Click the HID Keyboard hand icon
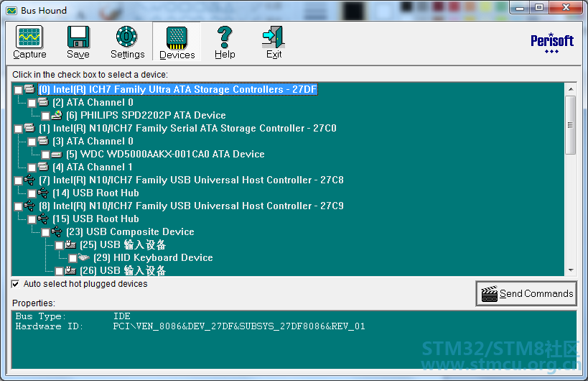 (84, 257)
